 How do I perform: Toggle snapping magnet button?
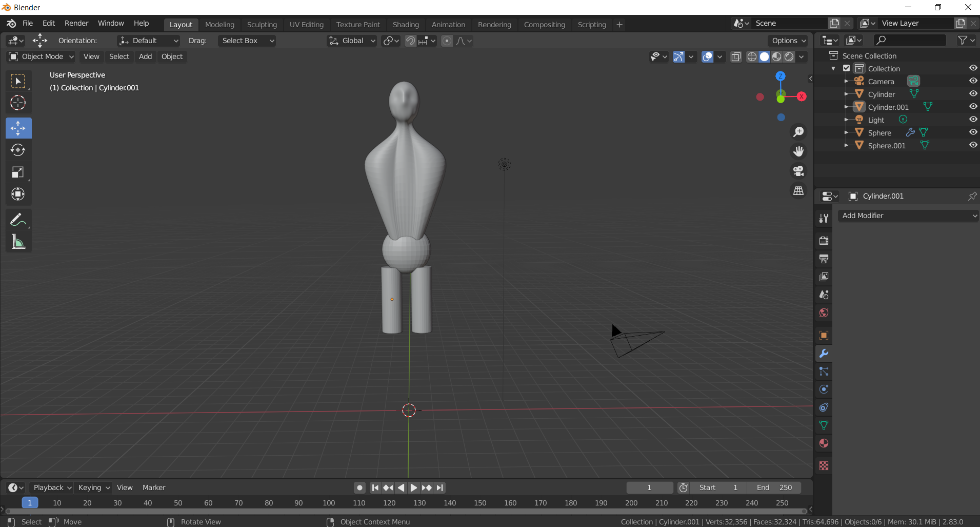click(x=410, y=41)
